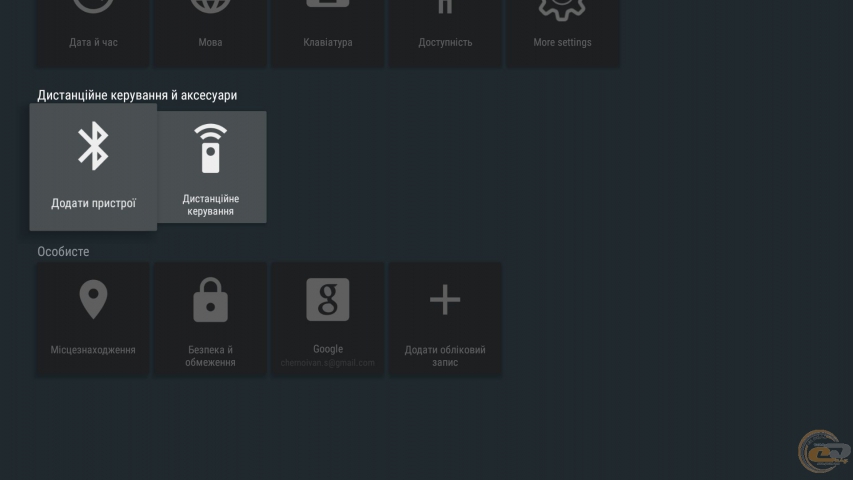Select the Додати обліковий запис label

445,356
